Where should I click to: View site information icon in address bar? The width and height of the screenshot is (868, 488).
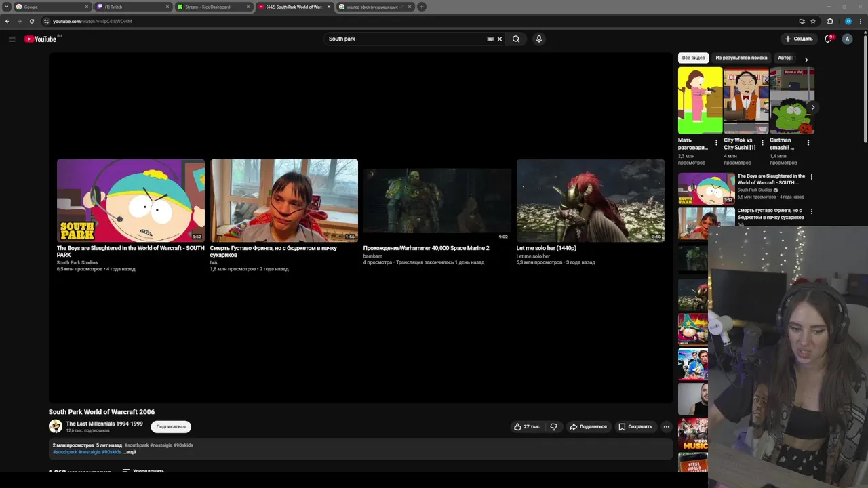point(46,21)
